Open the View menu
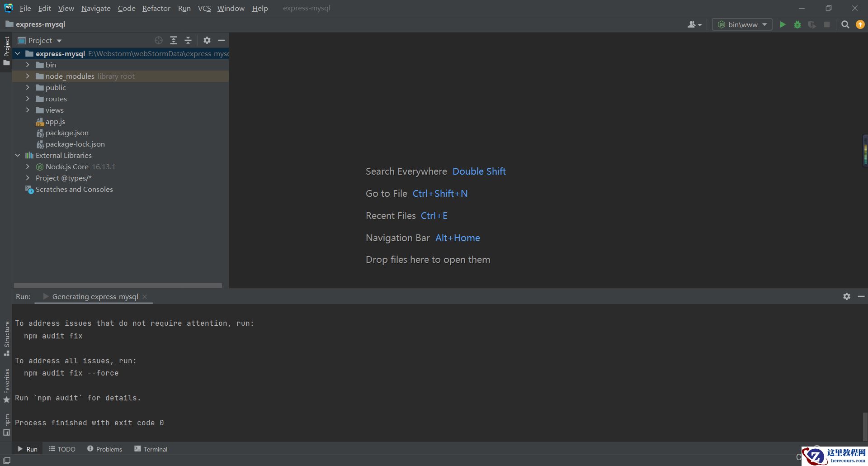 (66, 8)
